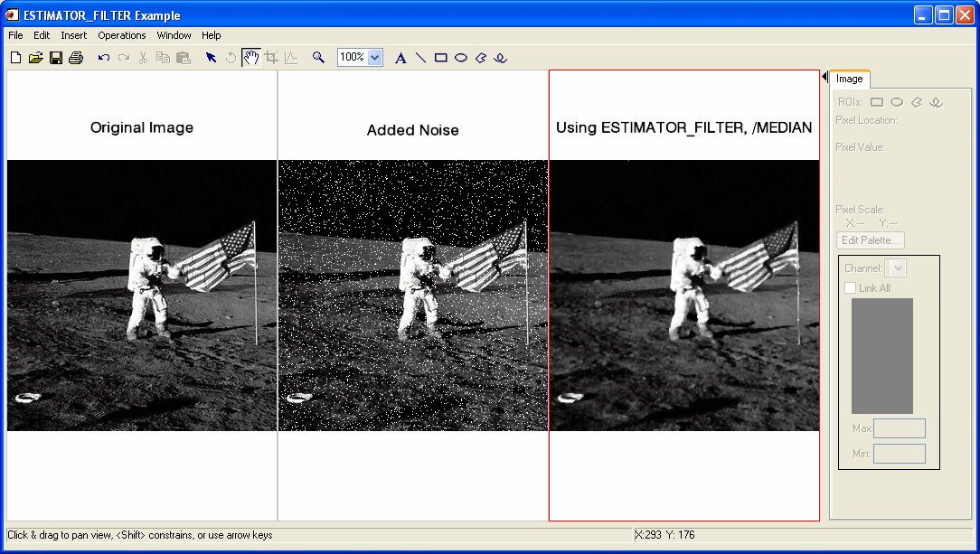Click the "Pixel Value:" label

coord(860,147)
